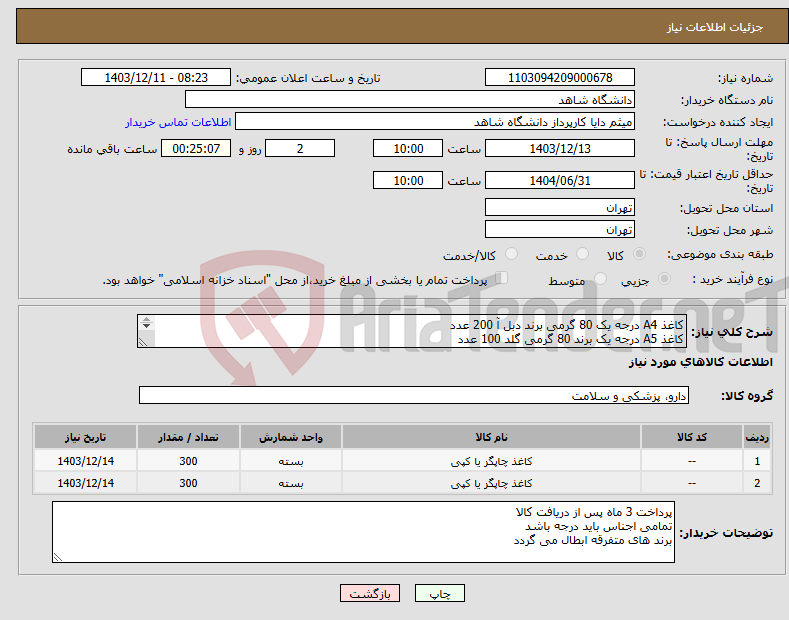Click the ردیف column header
Viewport: 789px width, 620px height.
[757, 437]
